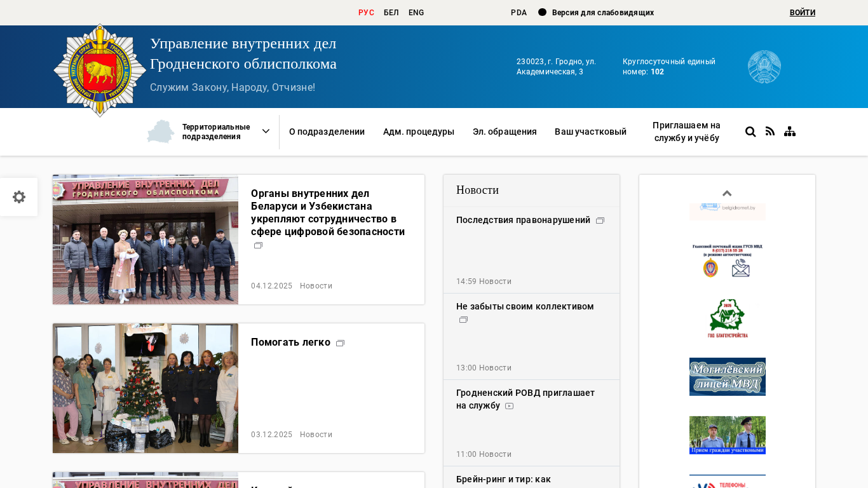The width and height of the screenshot is (868, 488).
Task: Click the Круглосуточный единый номер 102 text
Action: point(669,67)
